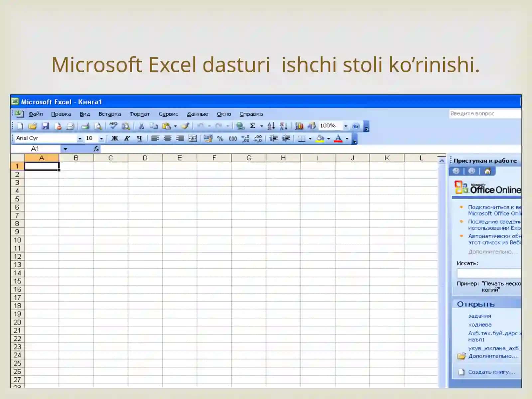Toggle bold Ж formatting
This screenshot has height=399, width=532.
(115, 138)
